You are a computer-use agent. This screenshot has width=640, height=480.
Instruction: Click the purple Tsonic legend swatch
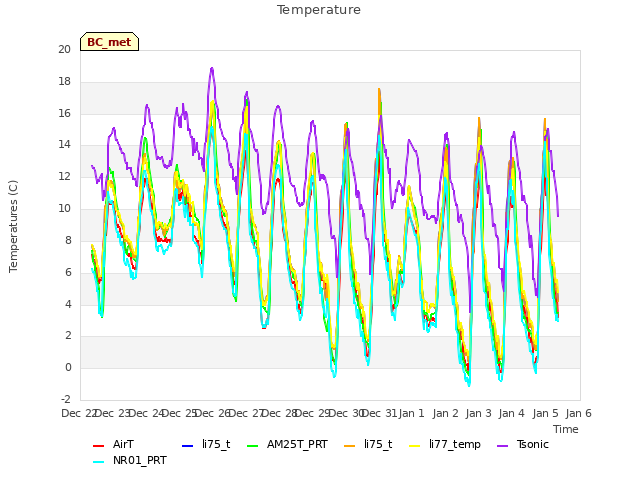502,446
